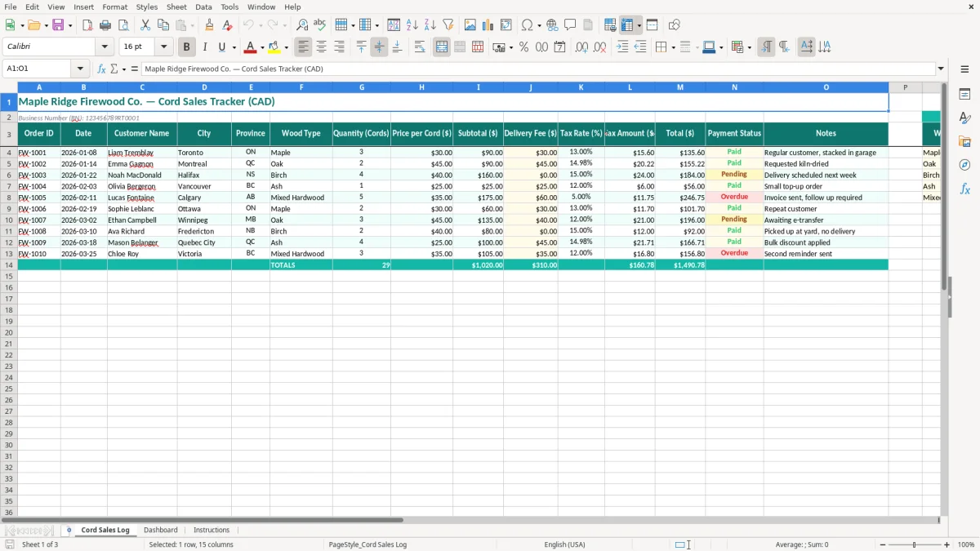The image size is (980, 551).
Task: Open sidebar settings menu button
Action: [964, 69]
